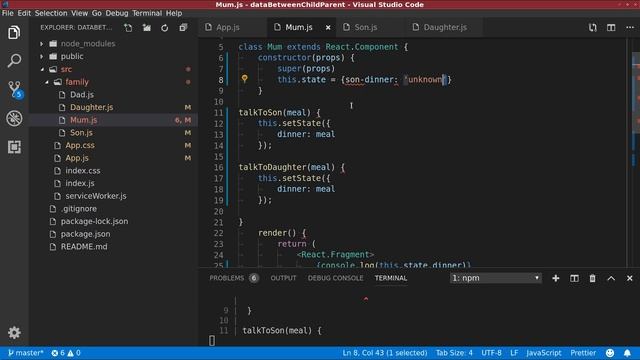Open Dad.js in the file tree
The height and width of the screenshot is (360, 640).
82,95
